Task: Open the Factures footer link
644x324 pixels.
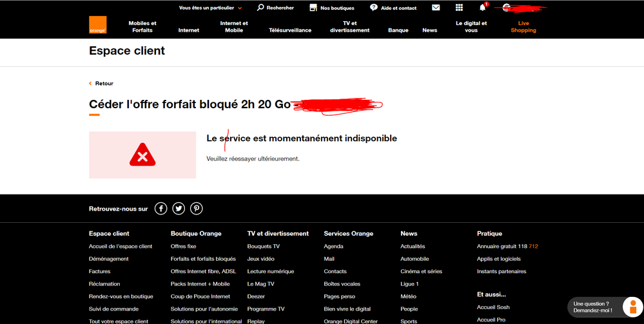Action: point(99,271)
